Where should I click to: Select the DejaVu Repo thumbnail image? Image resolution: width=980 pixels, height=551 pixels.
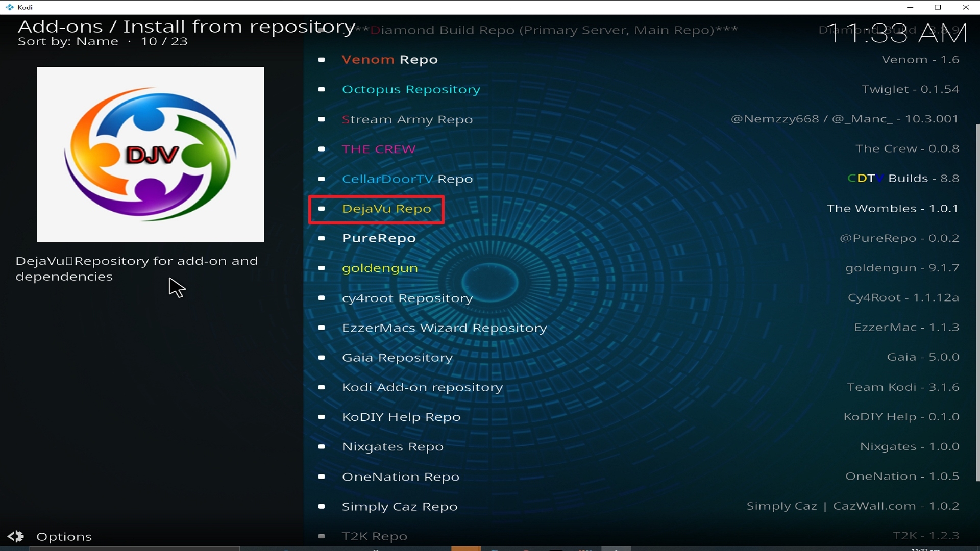point(150,154)
